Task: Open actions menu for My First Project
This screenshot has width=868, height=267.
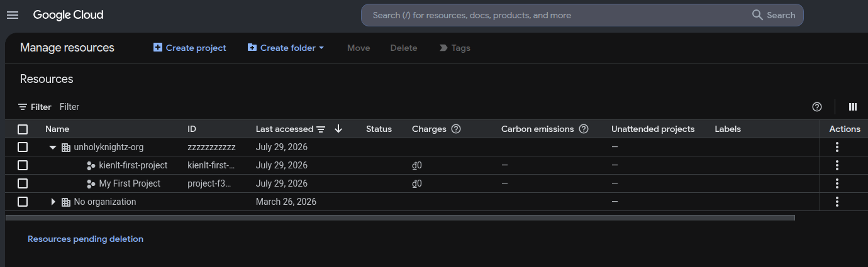Action: click(x=837, y=183)
